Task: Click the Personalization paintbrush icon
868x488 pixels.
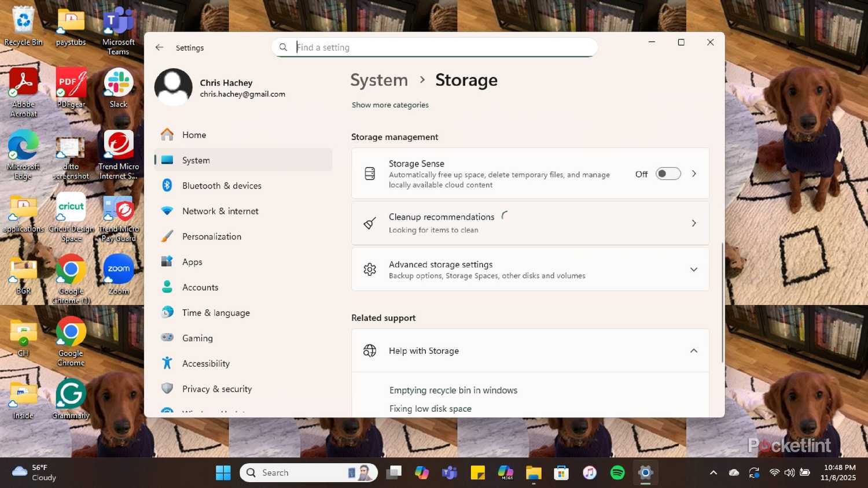Action: [167, 236]
